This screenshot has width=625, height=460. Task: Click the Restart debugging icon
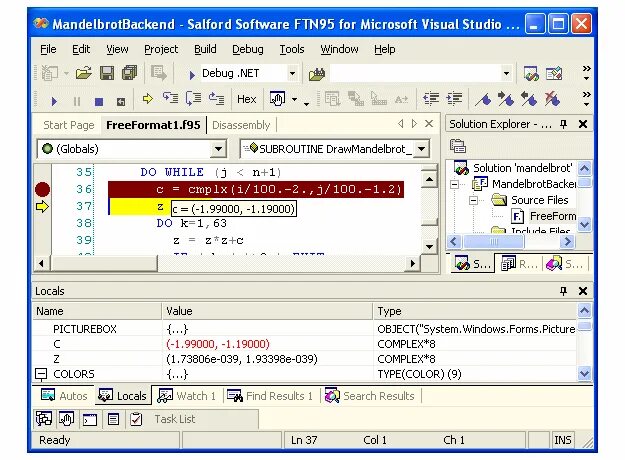(x=121, y=102)
